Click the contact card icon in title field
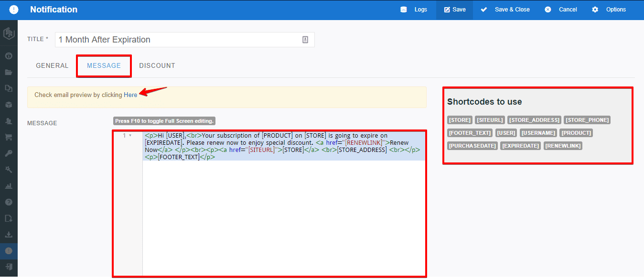 coord(305,40)
